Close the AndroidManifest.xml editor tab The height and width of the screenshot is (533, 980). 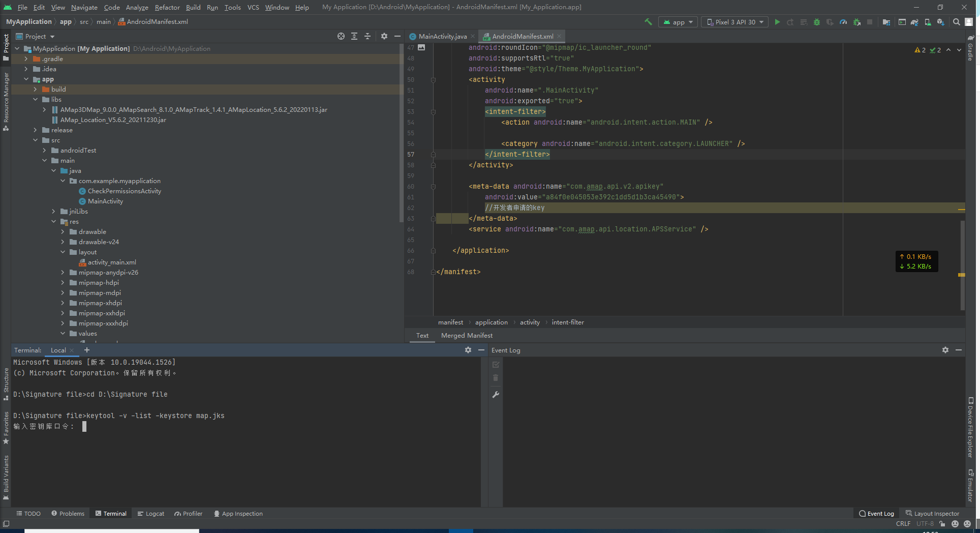click(559, 36)
